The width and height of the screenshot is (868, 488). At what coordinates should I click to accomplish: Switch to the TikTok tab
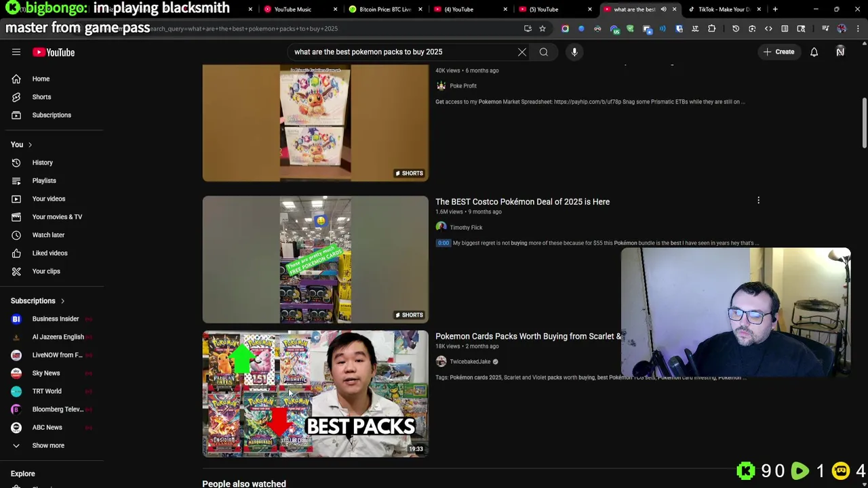pos(724,9)
